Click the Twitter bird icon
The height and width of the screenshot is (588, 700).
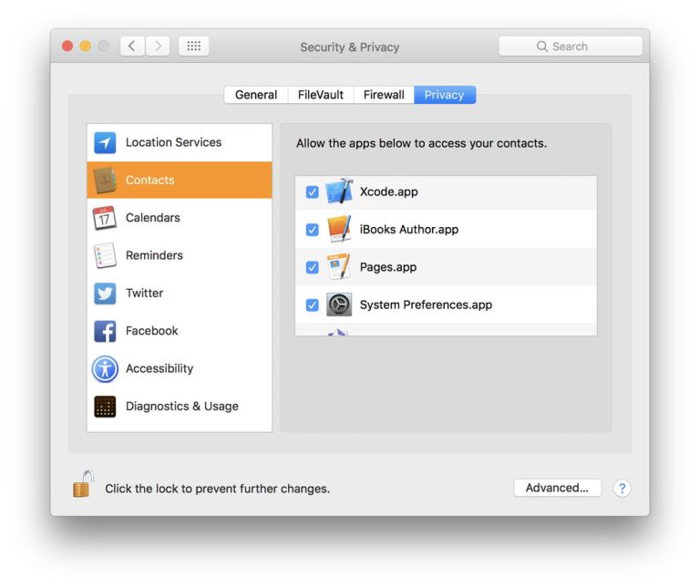[105, 294]
